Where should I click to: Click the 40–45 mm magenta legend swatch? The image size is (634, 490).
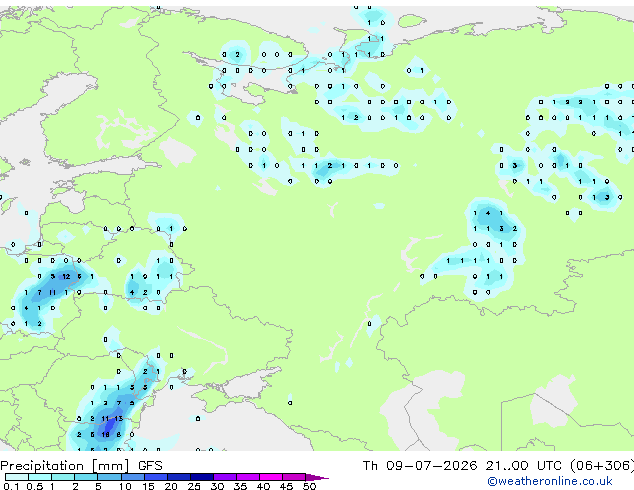(x=271, y=477)
